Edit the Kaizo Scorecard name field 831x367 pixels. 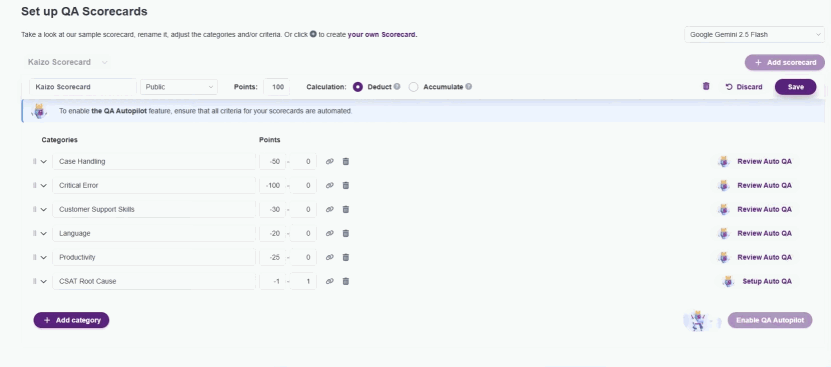83,86
